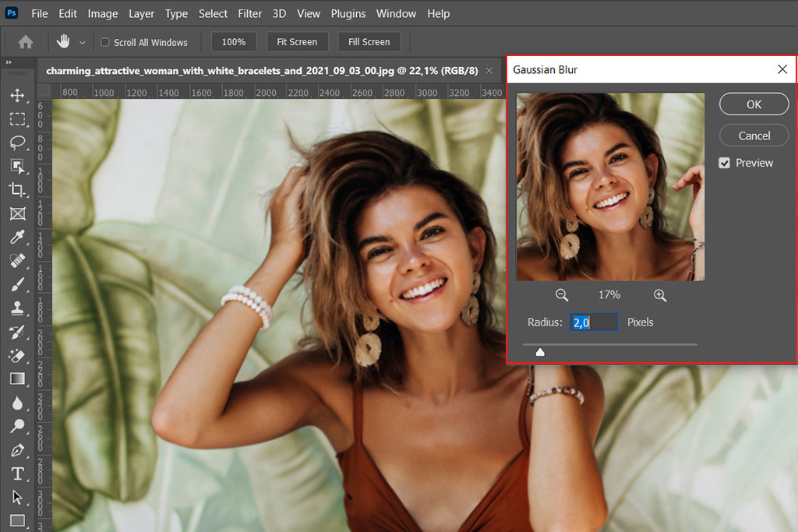Select the Frame tool
Image resolution: width=798 pixels, height=532 pixels.
click(17, 213)
